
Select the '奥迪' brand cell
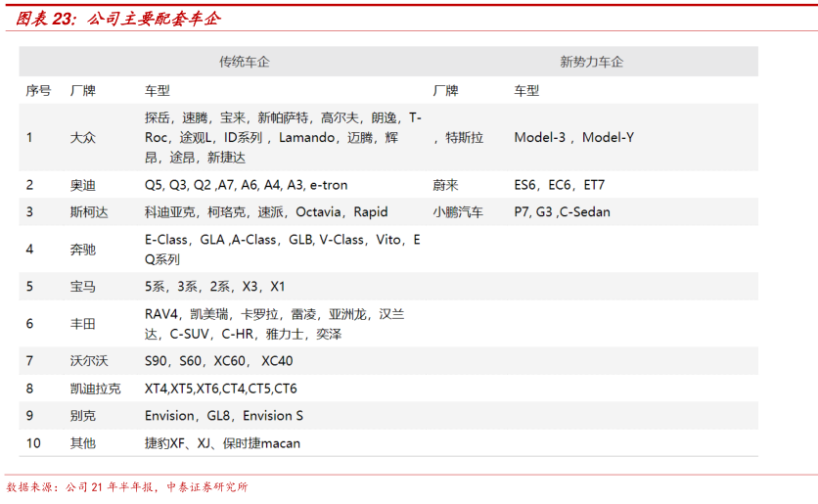[83, 185]
